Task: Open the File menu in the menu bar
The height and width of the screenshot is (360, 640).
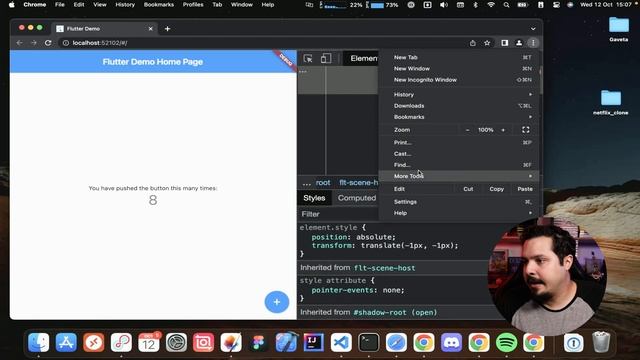Action: tap(60, 4)
